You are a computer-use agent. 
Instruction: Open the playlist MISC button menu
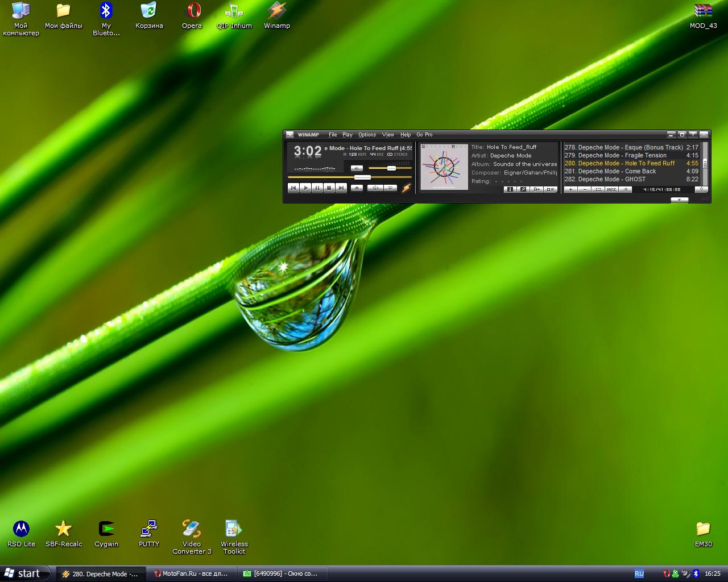coord(611,189)
